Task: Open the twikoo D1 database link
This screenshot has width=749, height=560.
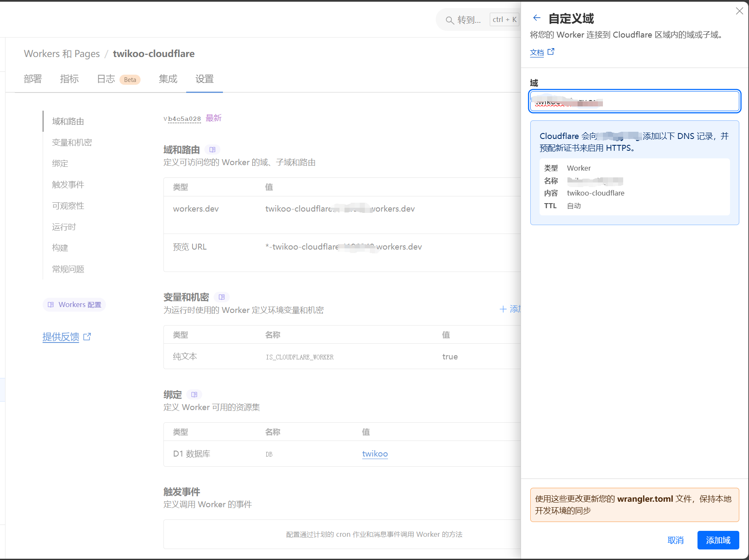Action: (374, 454)
